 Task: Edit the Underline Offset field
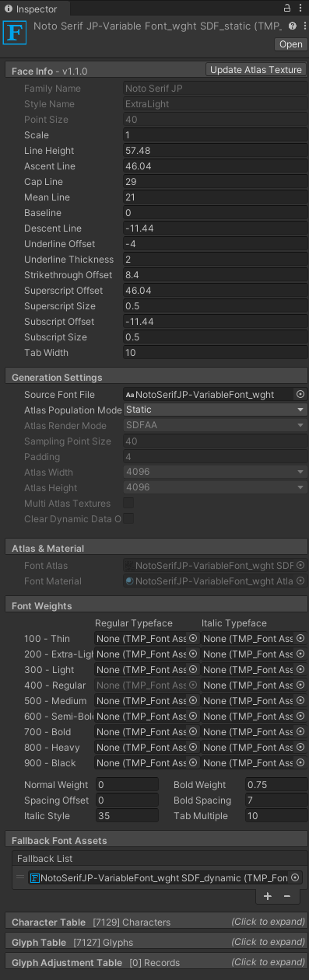215,244
